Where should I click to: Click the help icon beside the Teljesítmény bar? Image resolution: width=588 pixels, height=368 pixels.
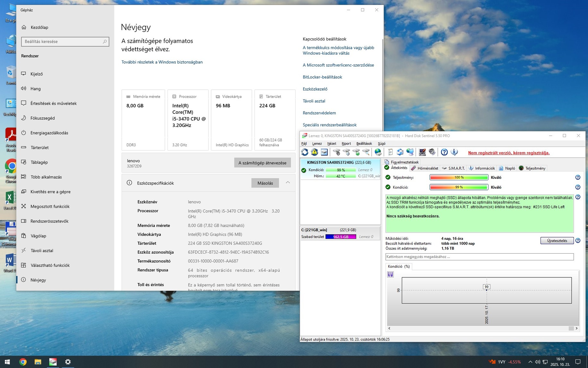click(x=578, y=177)
